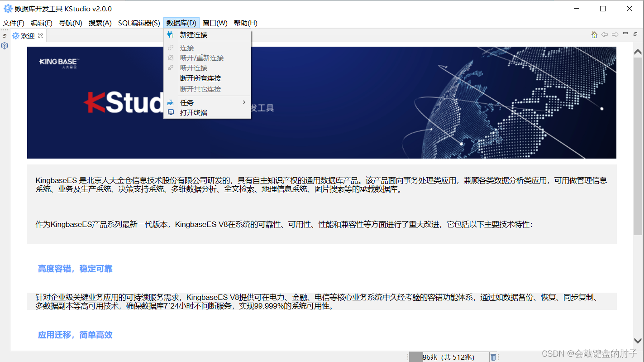Screen dimensions: 644x362
Task: Click scrollbar down arrow
Action: (x=638, y=341)
